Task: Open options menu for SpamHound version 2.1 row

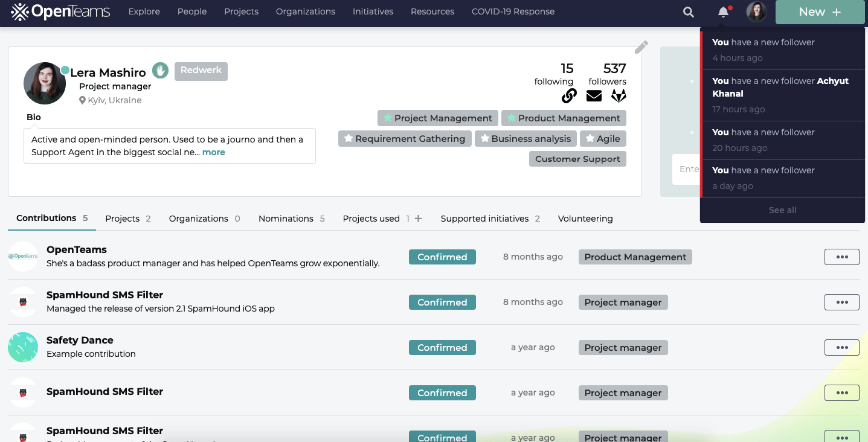Action: click(x=842, y=302)
